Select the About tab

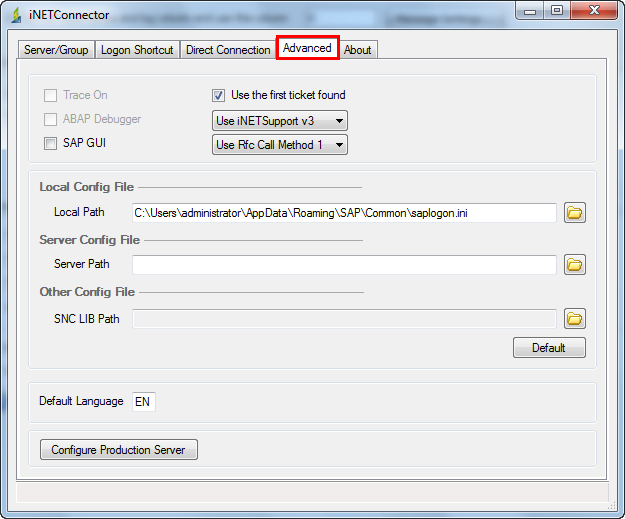[357, 50]
